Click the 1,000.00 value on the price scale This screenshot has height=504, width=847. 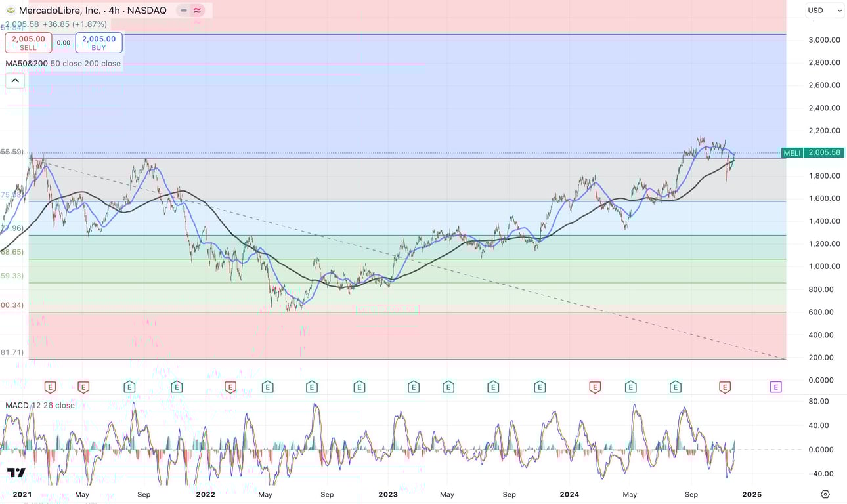click(824, 266)
